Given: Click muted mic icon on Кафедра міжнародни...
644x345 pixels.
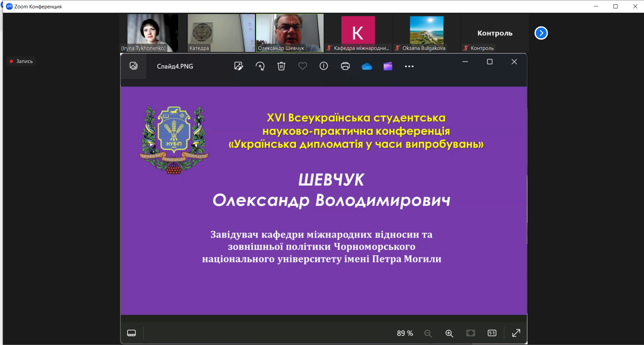Looking at the screenshot, I should click(x=329, y=48).
